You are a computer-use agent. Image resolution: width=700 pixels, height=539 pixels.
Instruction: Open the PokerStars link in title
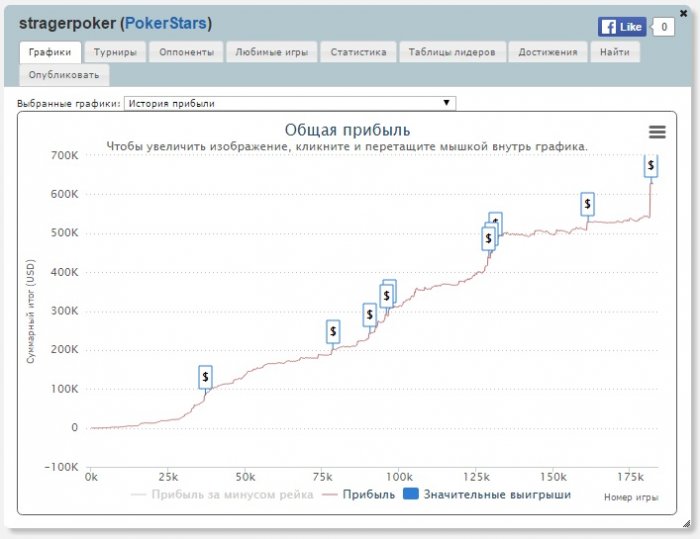[x=165, y=23]
